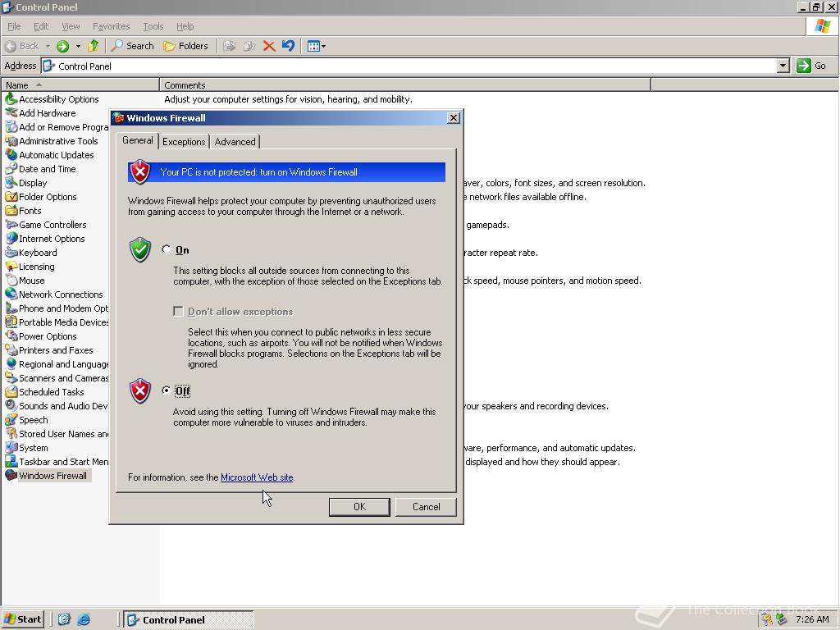Open Back button history dropdown arrow
The width and height of the screenshot is (840, 630).
(48, 46)
